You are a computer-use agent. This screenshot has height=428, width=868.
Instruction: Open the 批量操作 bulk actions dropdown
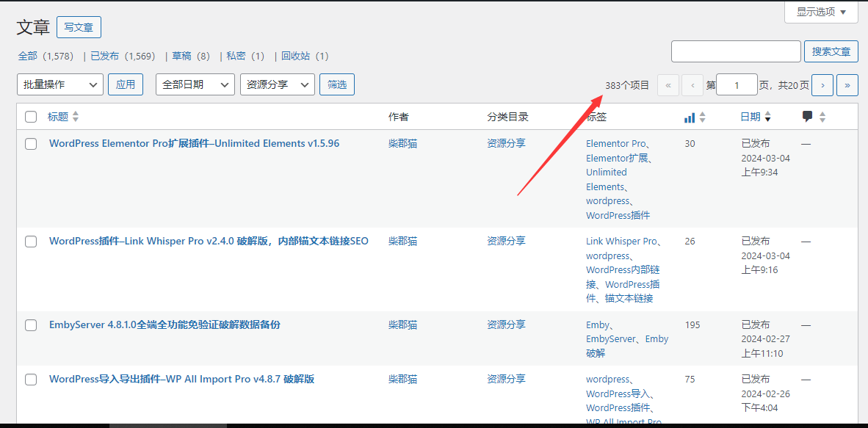pos(60,84)
